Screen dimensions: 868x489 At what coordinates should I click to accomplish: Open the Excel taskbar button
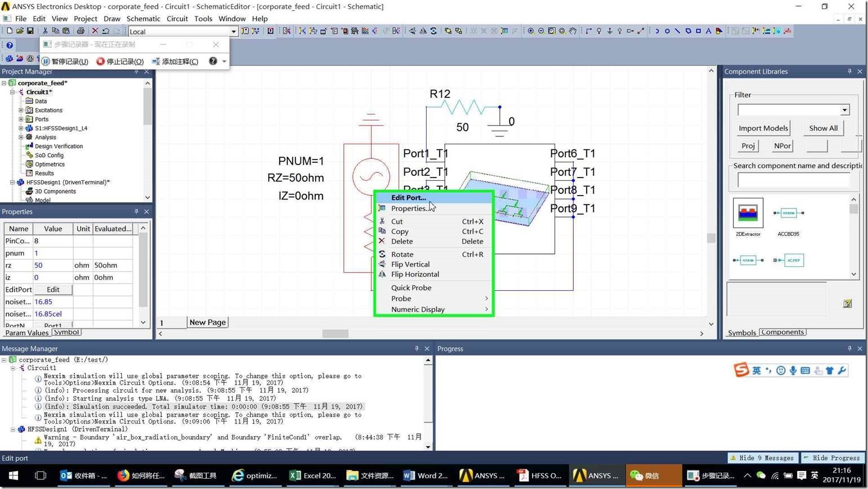point(313,475)
